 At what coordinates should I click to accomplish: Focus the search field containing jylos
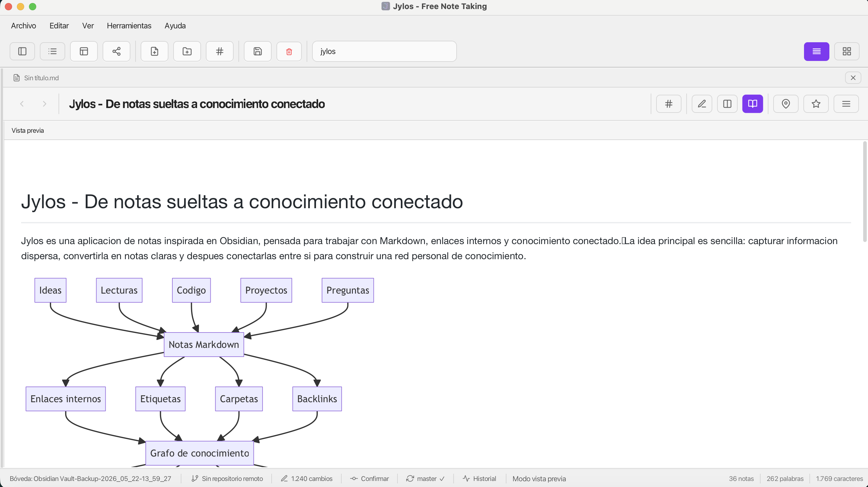tap(385, 51)
